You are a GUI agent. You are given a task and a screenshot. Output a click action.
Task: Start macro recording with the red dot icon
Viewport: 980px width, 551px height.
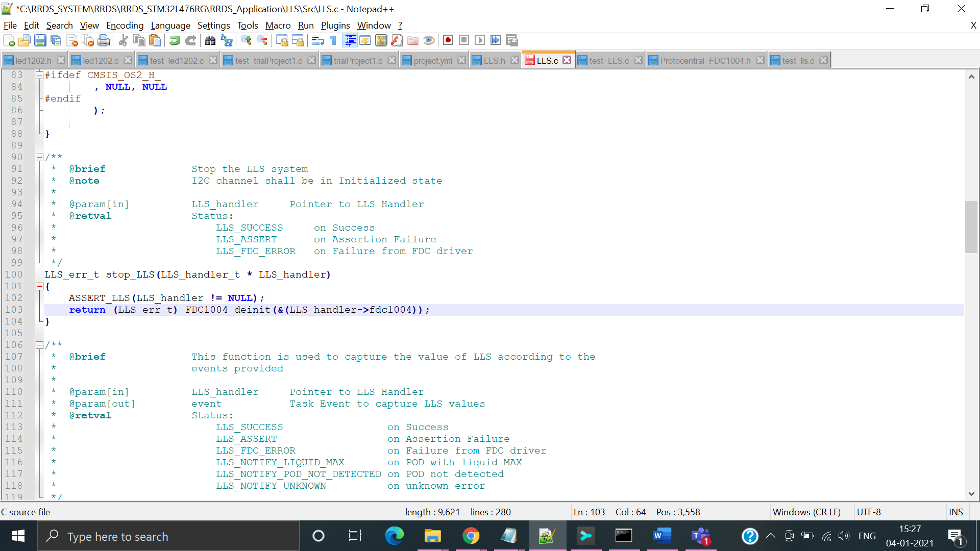coord(448,40)
